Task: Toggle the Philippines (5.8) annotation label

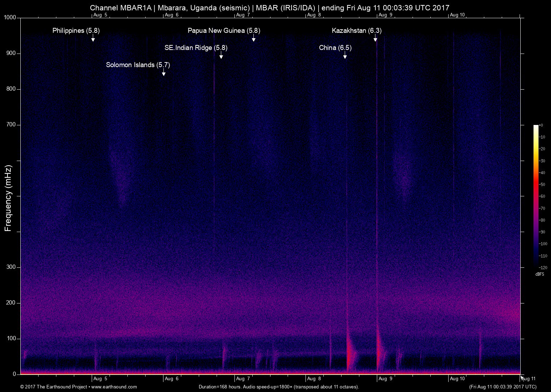Action: [76, 31]
